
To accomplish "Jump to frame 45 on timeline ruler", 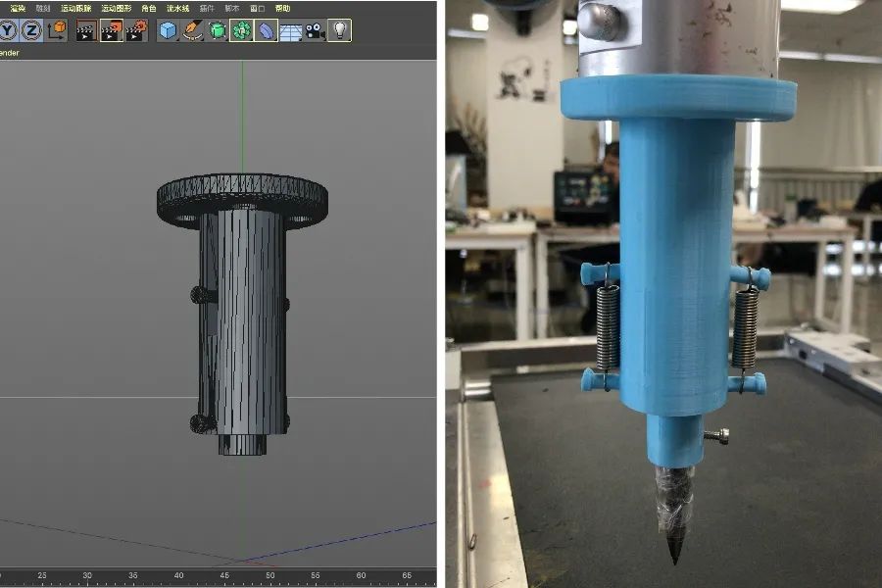I will pos(224,575).
